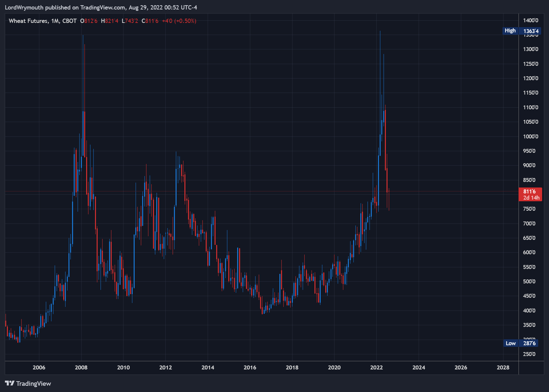Image resolution: width=549 pixels, height=392 pixels.
Task: Click the 400'0 price axis label
Action: 529,311
